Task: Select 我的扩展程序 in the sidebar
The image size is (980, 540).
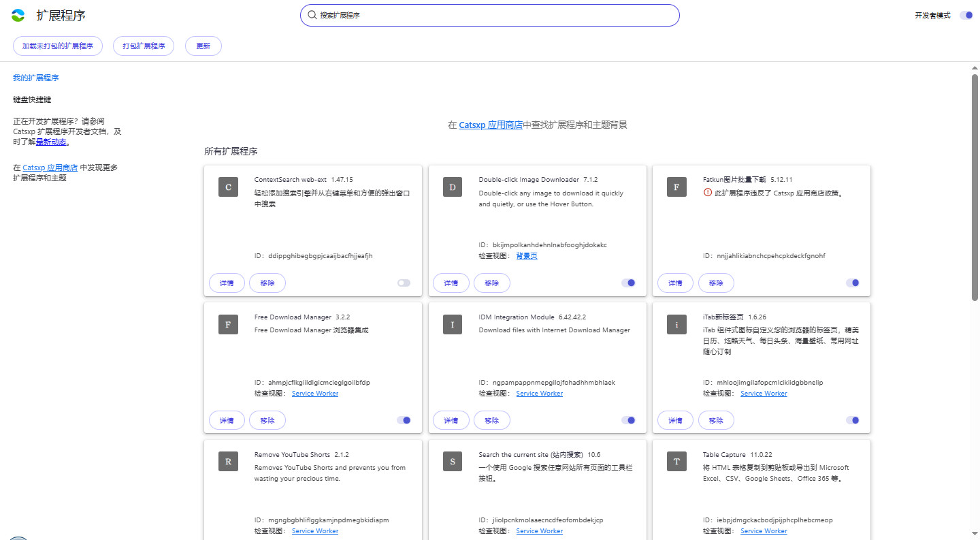Action: click(35, 78)
